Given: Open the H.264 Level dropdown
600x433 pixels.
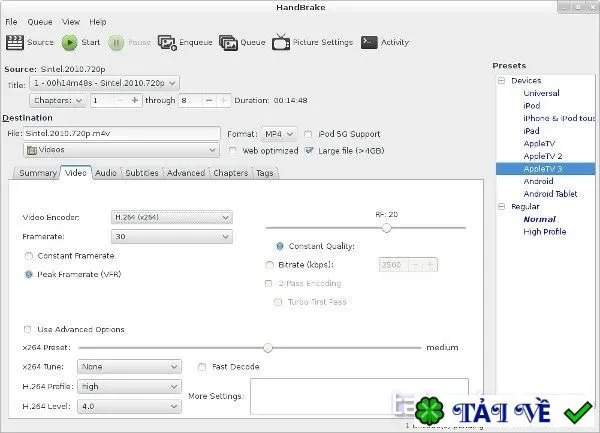Looking at the screenshot, I should click(x=129, y=407).
